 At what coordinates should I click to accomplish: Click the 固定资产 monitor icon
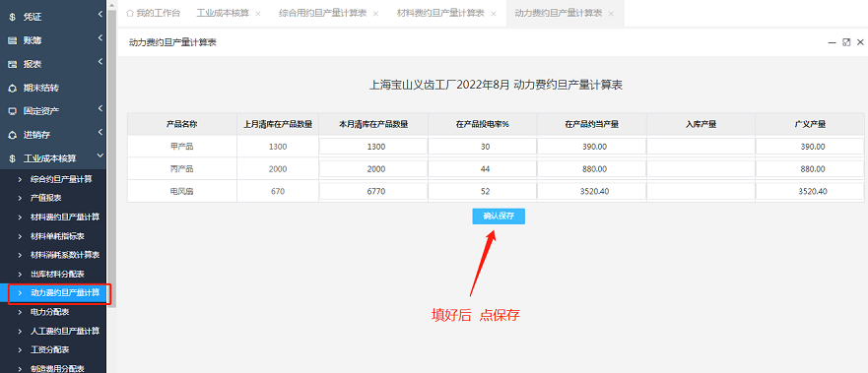[12, 111]
